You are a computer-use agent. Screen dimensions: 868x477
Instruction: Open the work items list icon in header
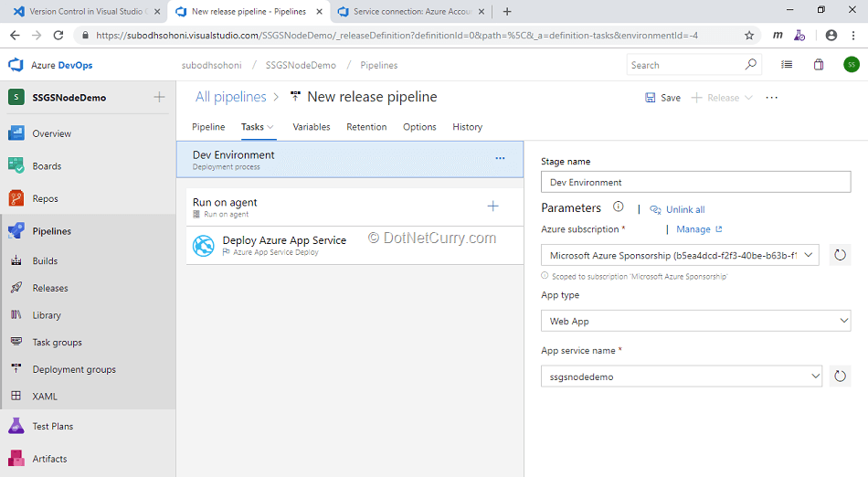point(786,65)
